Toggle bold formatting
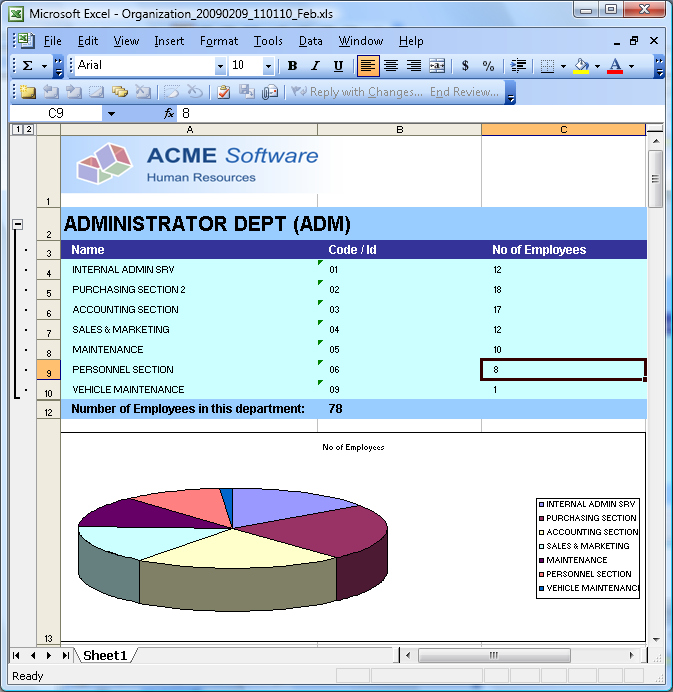This screenshot has width=673, height=692. (x=292, y=66)
